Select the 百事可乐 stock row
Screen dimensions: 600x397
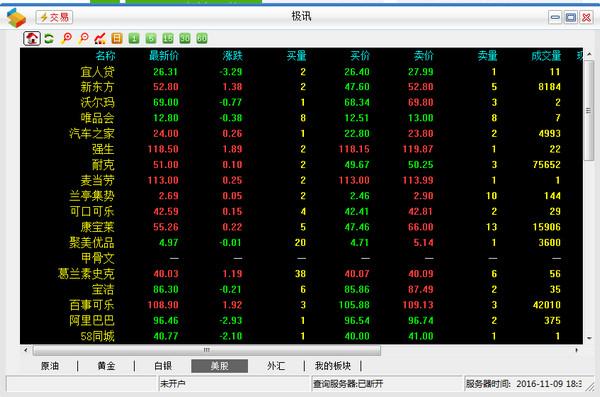tap(301, 305)
